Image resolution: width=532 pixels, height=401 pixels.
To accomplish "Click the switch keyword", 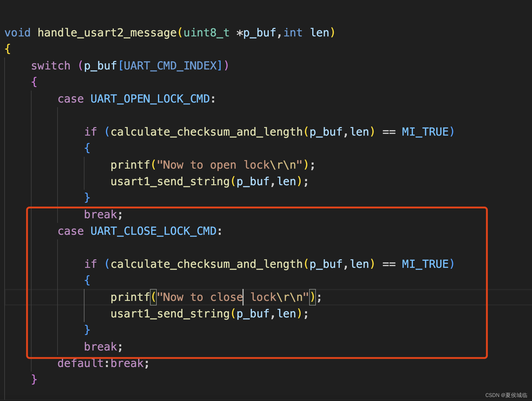I will (51, 66).
